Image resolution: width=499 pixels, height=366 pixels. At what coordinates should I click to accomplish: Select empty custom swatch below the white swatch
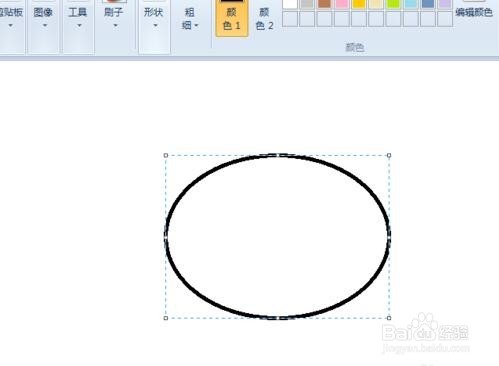[290, 19]
